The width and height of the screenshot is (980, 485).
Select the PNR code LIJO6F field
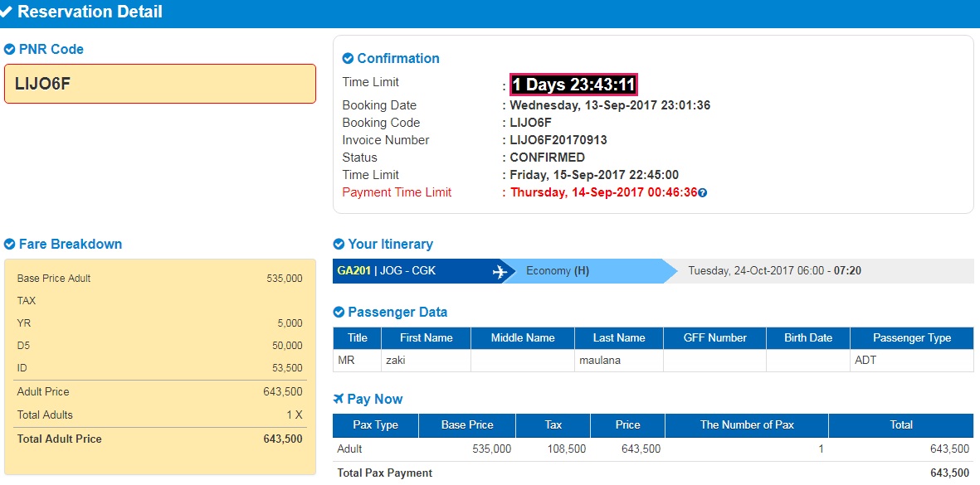pyautogui.click(x=159, y=84)
